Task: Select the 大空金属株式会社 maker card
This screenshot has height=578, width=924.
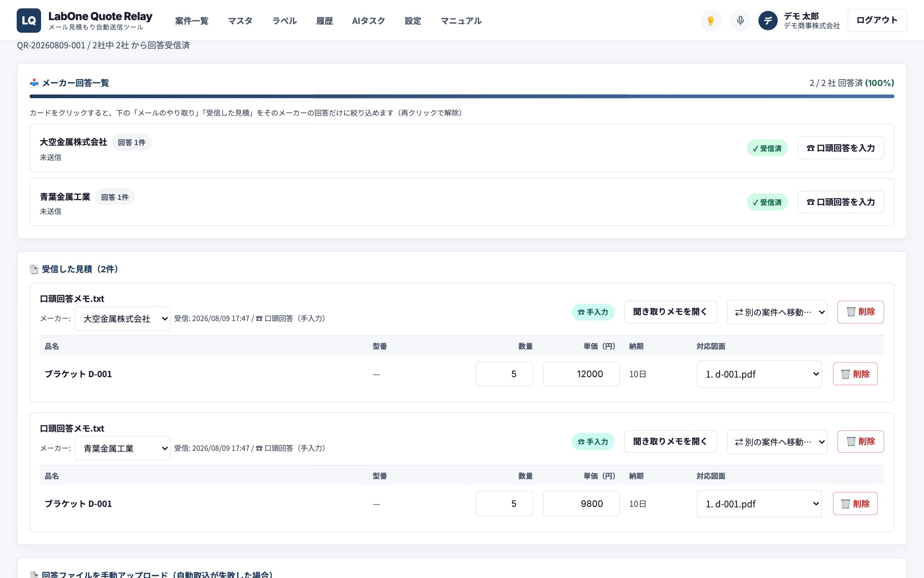Action: point(462,148)
